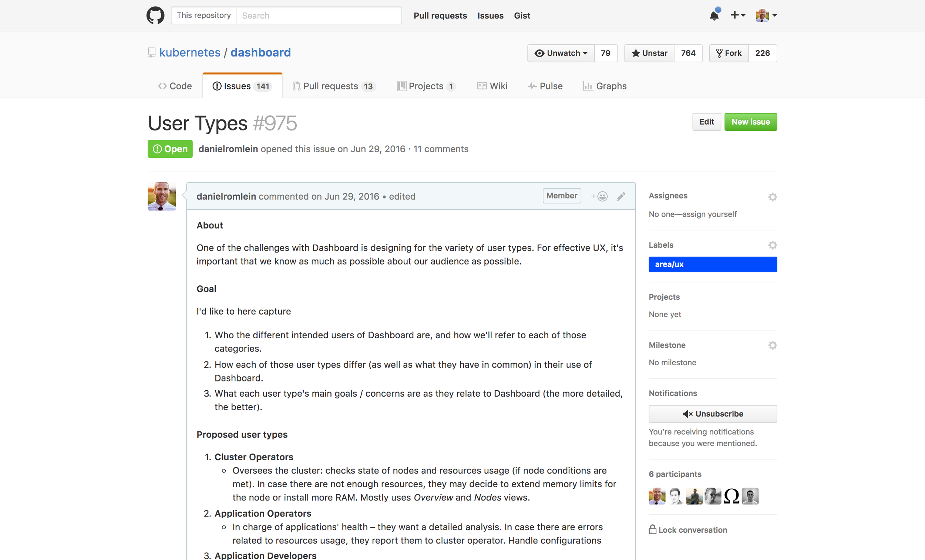The width and height of the screenshot is (925, 560).
Task: Open the Labels settings gear
Action: [x=773, y=245]
